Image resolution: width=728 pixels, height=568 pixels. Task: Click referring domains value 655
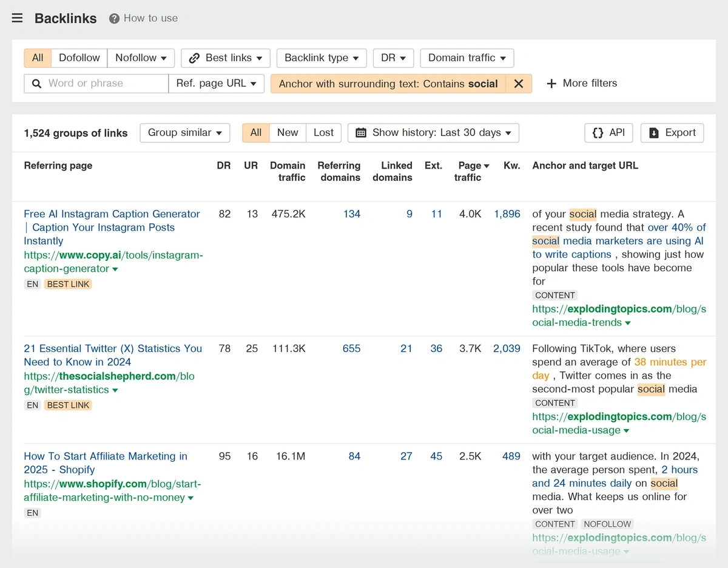[352, 349]
